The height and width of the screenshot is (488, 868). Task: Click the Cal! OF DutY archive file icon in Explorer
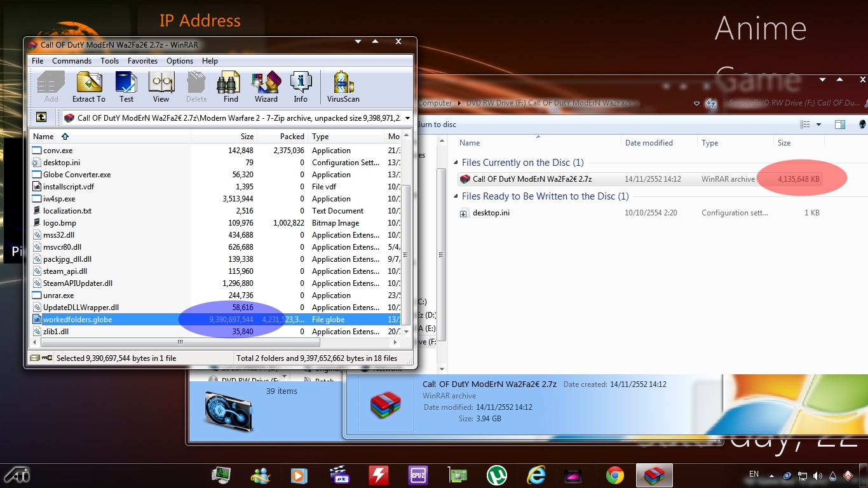tap(465, 179)
